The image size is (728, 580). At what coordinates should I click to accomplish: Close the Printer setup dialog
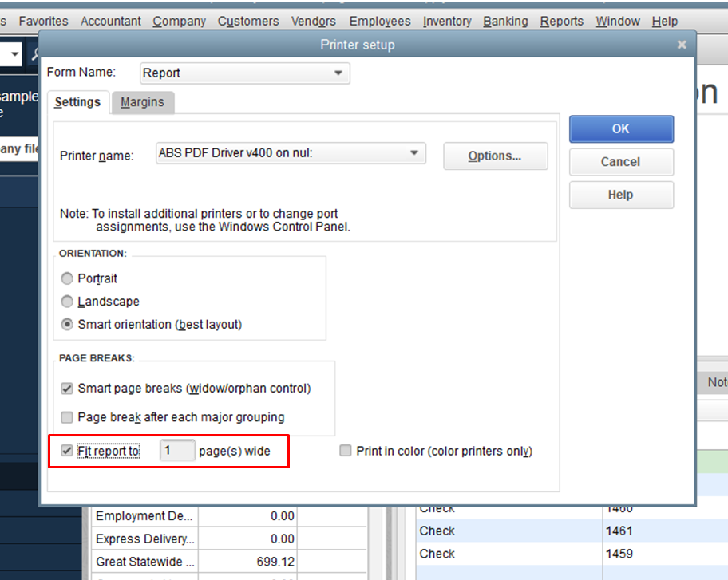[682, 45]
